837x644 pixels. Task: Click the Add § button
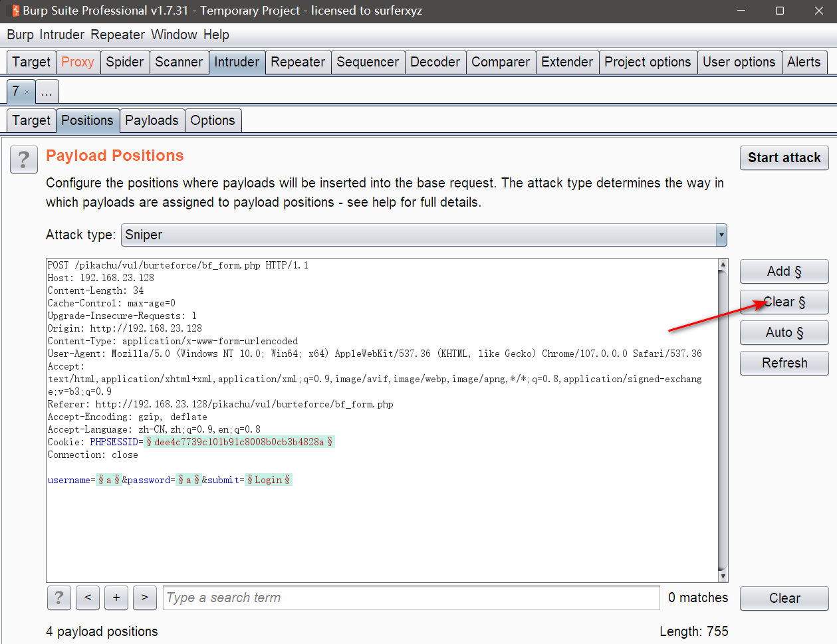[784, 271]
